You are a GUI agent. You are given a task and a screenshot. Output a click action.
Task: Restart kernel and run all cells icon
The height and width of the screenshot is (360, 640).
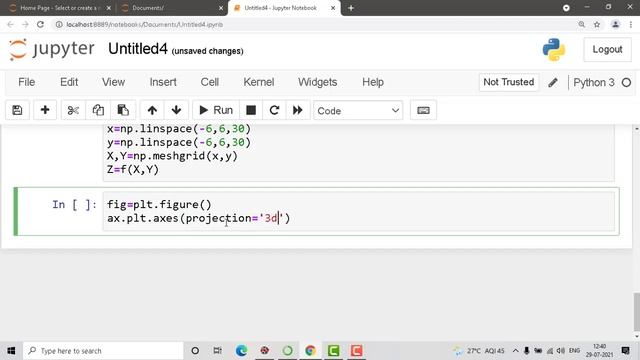click(298, 110)
